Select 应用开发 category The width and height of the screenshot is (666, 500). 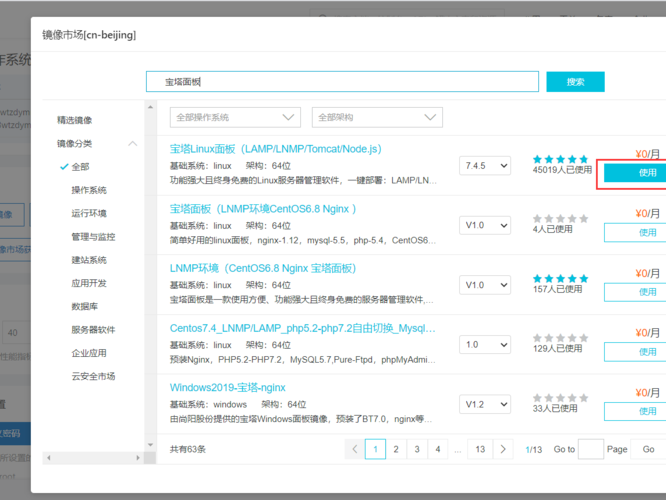point(89,283)
